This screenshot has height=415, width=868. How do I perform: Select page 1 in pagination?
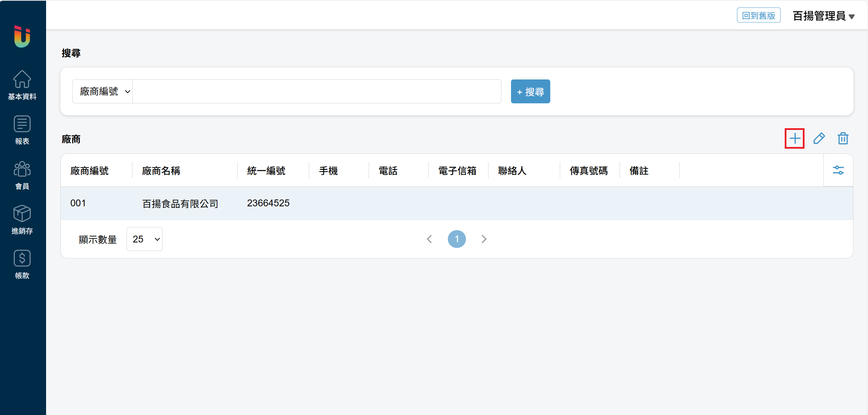pos(457,239)
